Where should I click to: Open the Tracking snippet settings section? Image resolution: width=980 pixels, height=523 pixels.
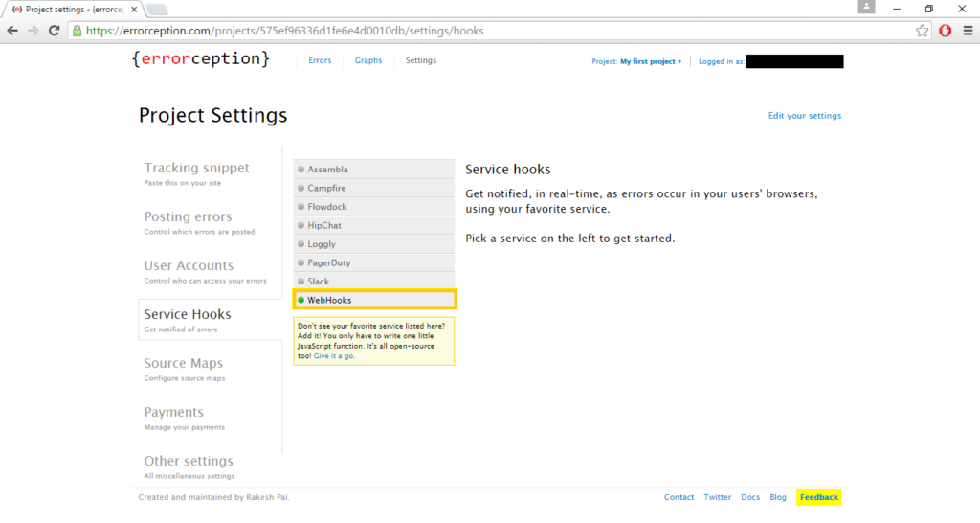point(196,169)
